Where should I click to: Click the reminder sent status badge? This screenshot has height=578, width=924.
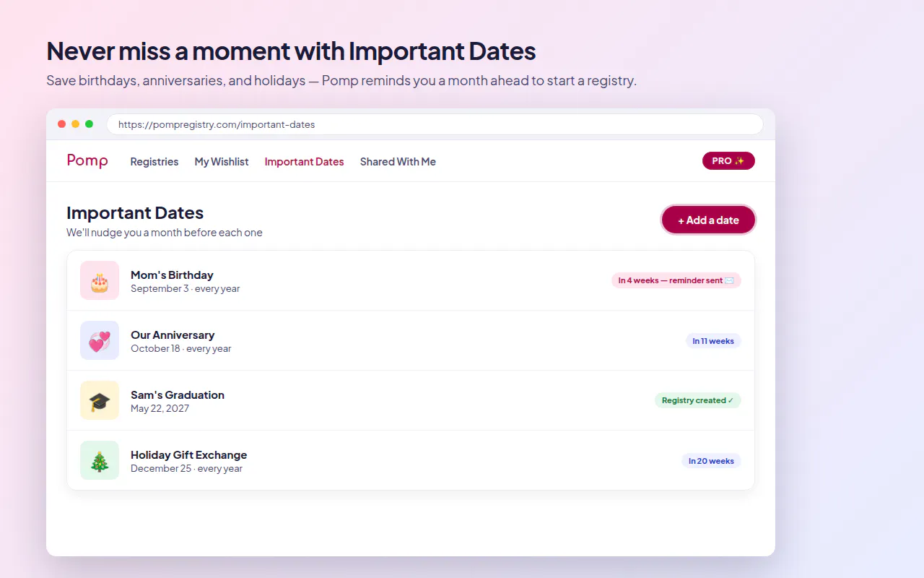(676, 280)
